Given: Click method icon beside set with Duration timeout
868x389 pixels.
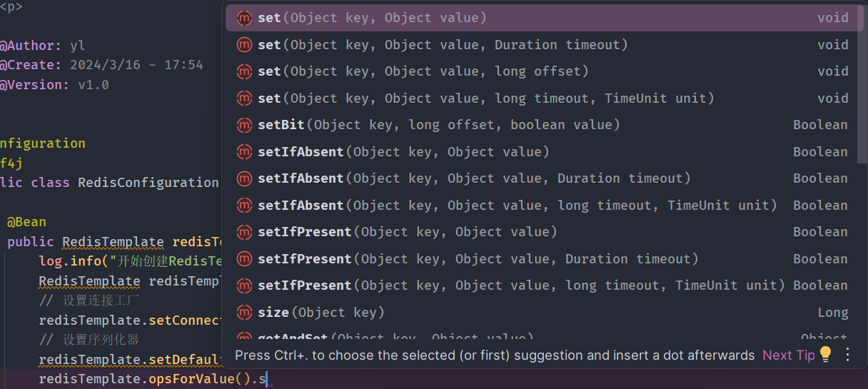Looking at the screenshot, I should pyautogui.click(x=244, y=45).
